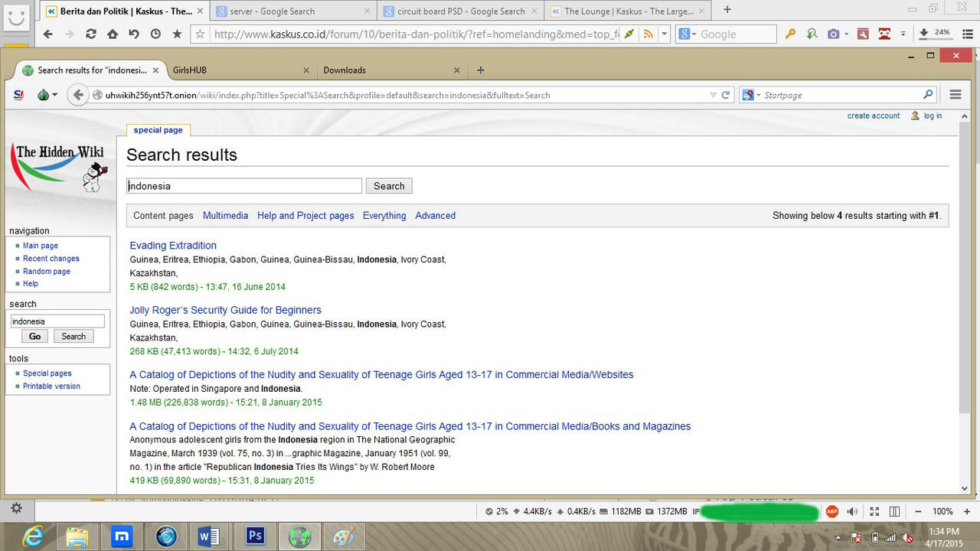Click the Startpage search magnifier icon
The image size is (980, 551).
[x=928, y=95]
